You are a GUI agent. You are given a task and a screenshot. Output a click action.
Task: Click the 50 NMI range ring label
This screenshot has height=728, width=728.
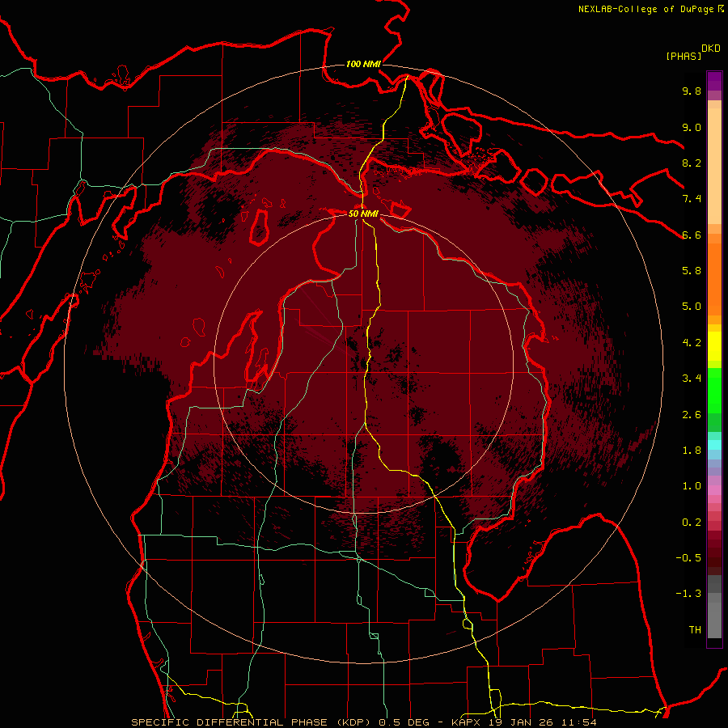pyautogui.click(x=363, y=214)
